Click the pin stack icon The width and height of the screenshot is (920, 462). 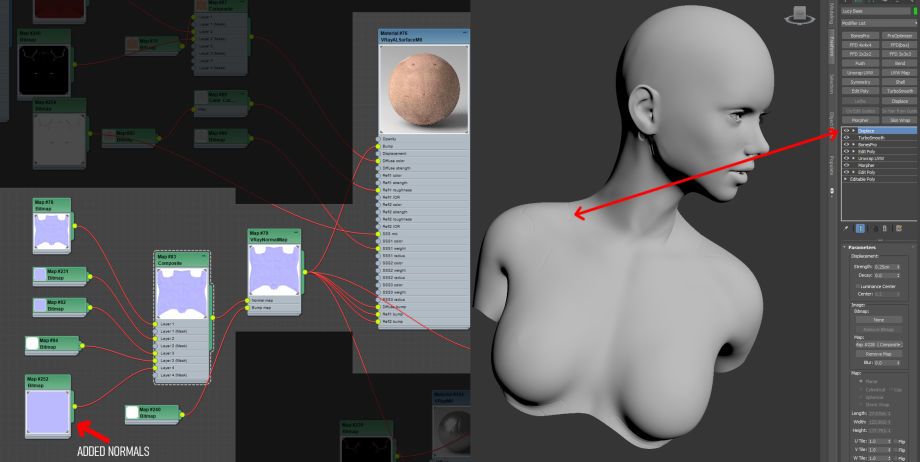(x=846, y=229)
